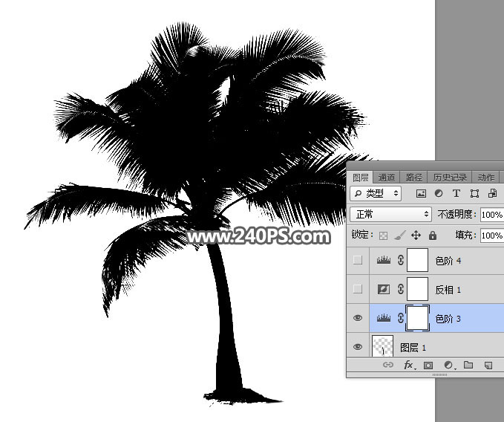Select layer named 色阶 4
The height and width of the screenshot is (422, 504).
(x=448, y=261)
